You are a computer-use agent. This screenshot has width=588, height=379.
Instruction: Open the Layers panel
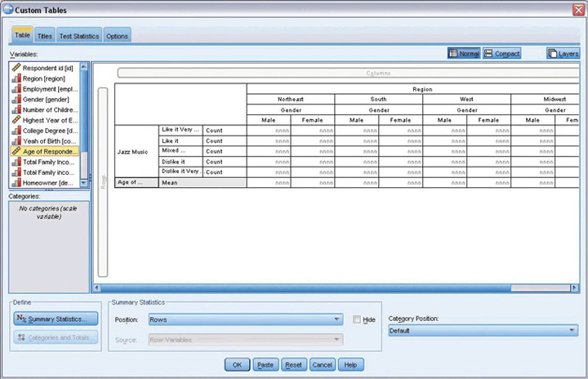tap(564, 54)
